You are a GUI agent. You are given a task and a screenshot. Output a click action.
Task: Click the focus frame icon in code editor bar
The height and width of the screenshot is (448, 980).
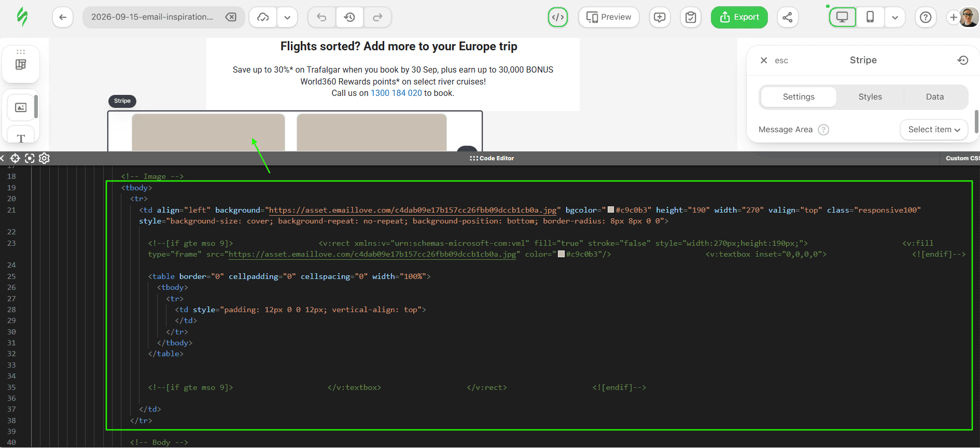pos(30,158)
